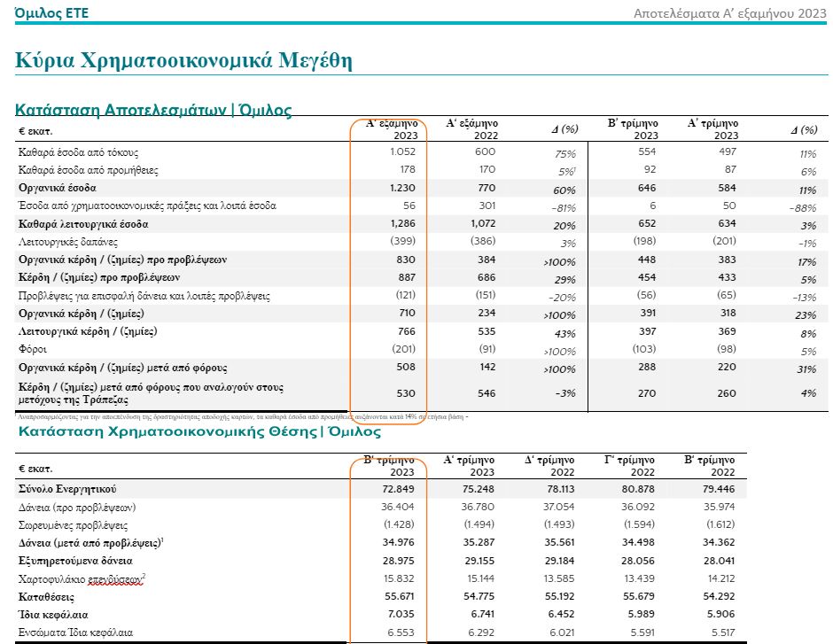Select the "Σύνολο Ενεργητικού" row label
This screenshot has width=833, height=644.
67,489
